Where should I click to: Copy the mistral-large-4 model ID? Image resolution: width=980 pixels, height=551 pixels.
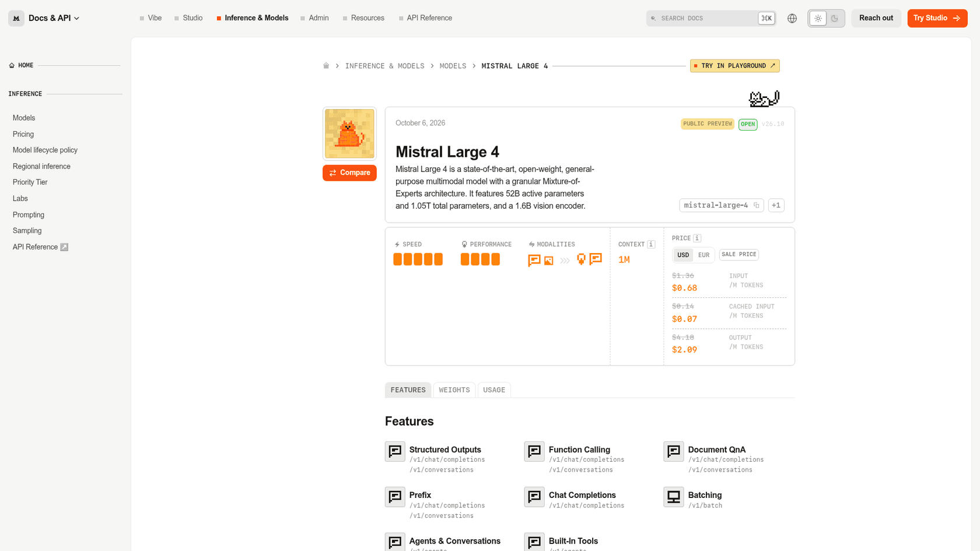[x=757, y=205]
